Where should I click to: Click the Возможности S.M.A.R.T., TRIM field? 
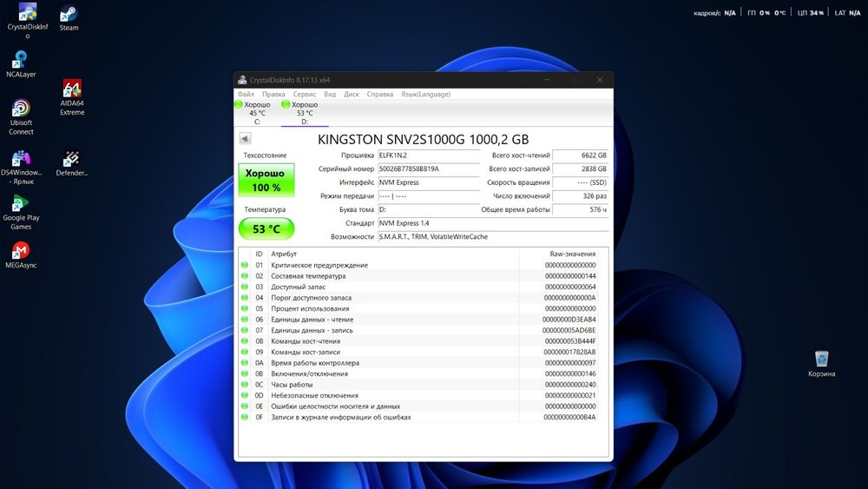point(493,236)
